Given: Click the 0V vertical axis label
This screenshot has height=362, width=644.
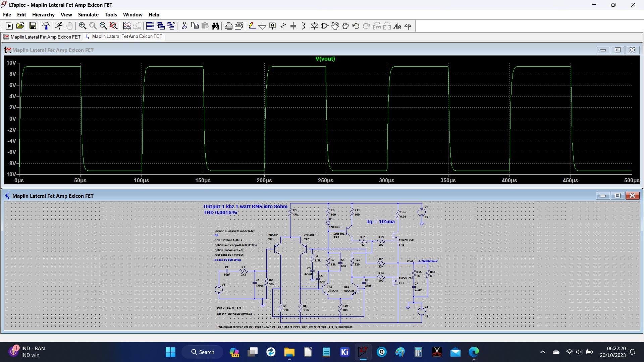Looking at the screenshot, I should point(13,119).
